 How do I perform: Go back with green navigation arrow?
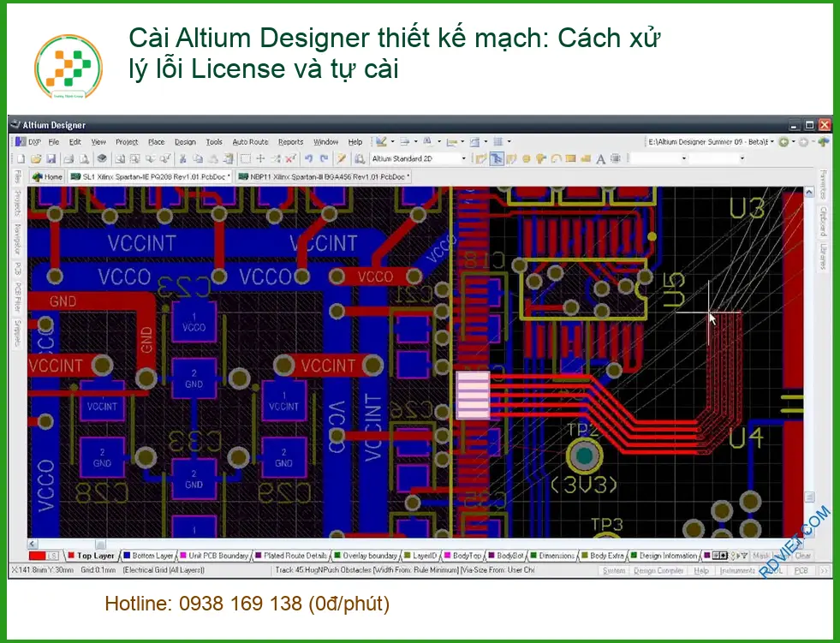click(783, 142)
